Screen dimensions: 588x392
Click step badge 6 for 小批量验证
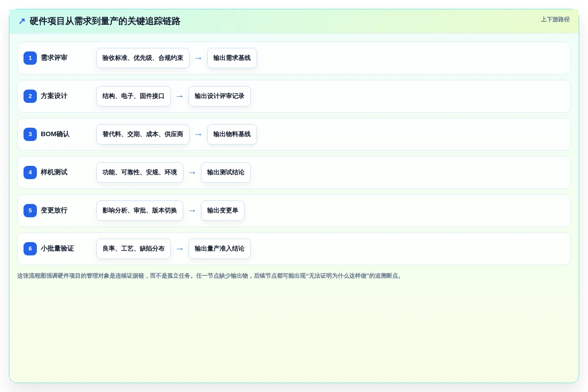tap(30, 249)
